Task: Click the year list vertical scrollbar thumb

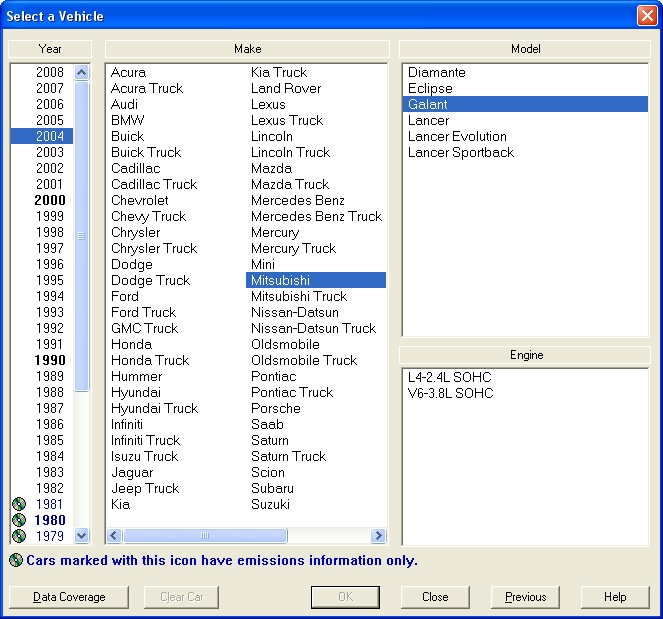Action: point(82,236)
